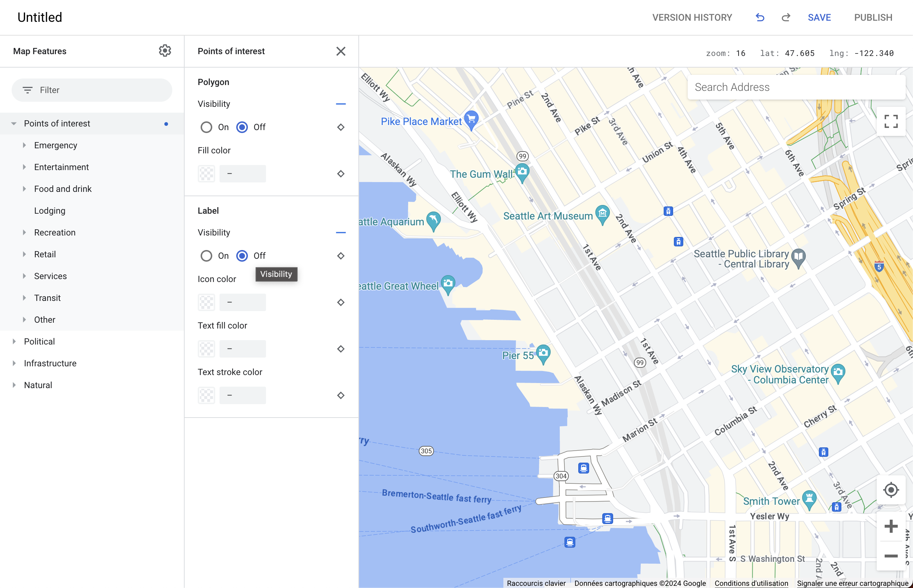Screen dimensions: 913x588
Task: Toggle fullscreen map view
Action: pyautogui.click(x=891, y=121)
